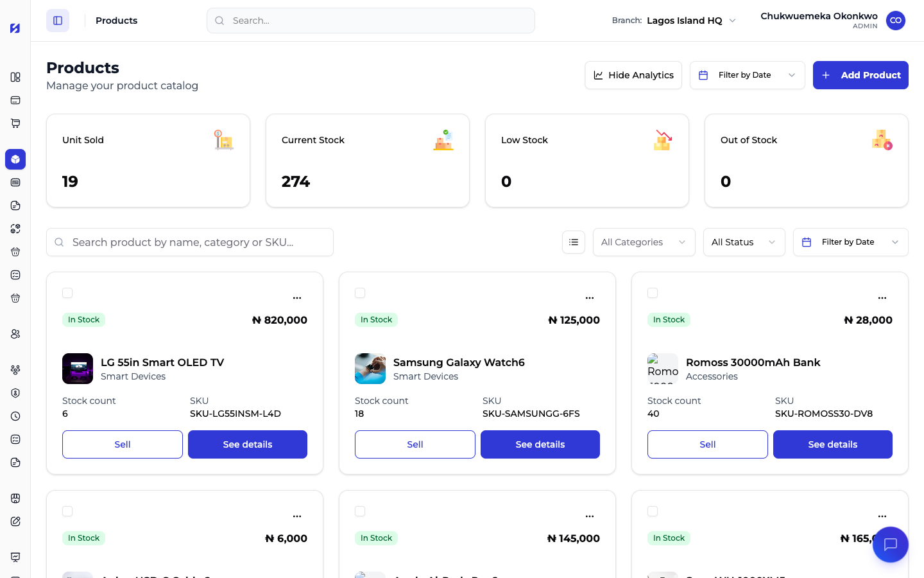
Task: Click the clock icon in sidebar
Action: (15, 416)
